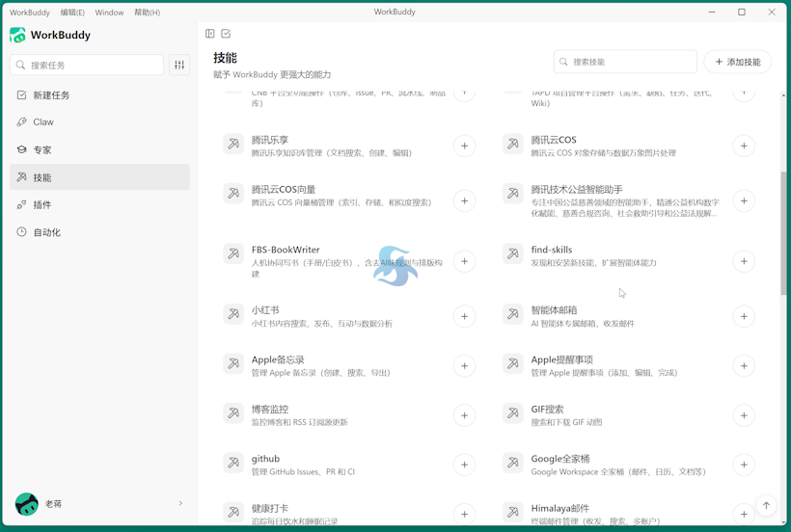Jump back to top with arrow button
791x532 pixels.
point(766,506)
